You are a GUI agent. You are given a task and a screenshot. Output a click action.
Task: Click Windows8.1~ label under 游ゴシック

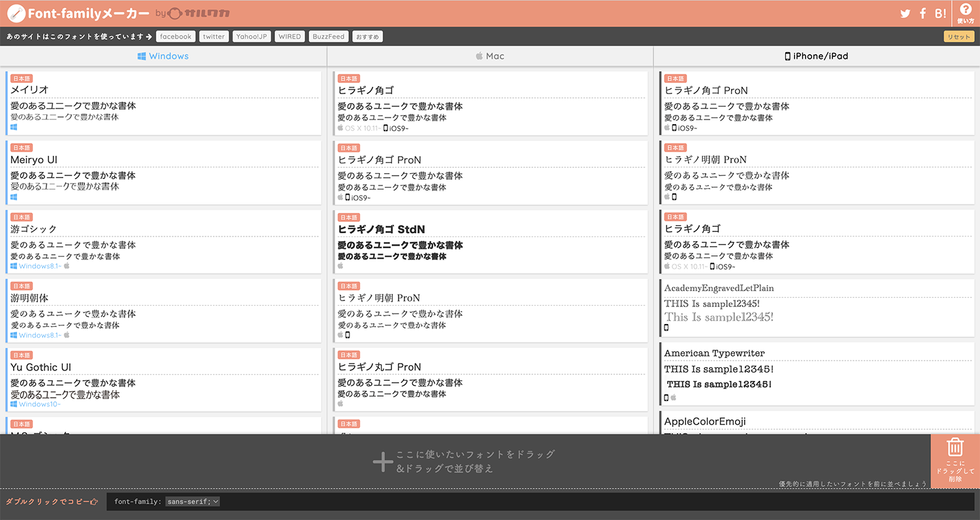(x=39, y=267)
